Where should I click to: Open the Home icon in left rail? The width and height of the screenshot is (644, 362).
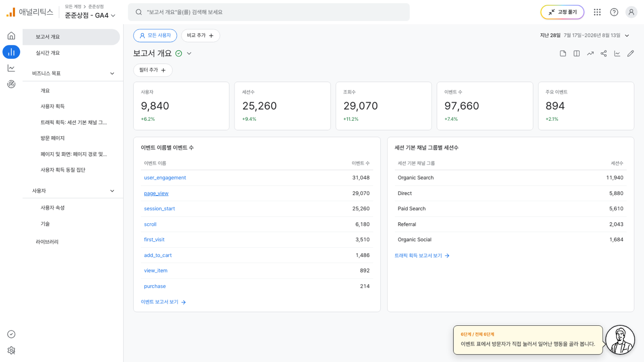coord(11,36)
